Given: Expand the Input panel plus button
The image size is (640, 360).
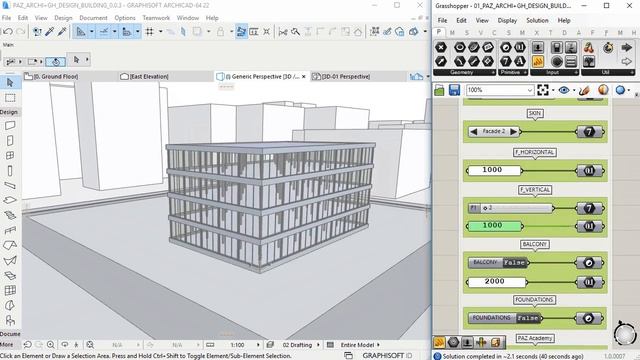Looking at the screenshot, I should tap(576, 72).
